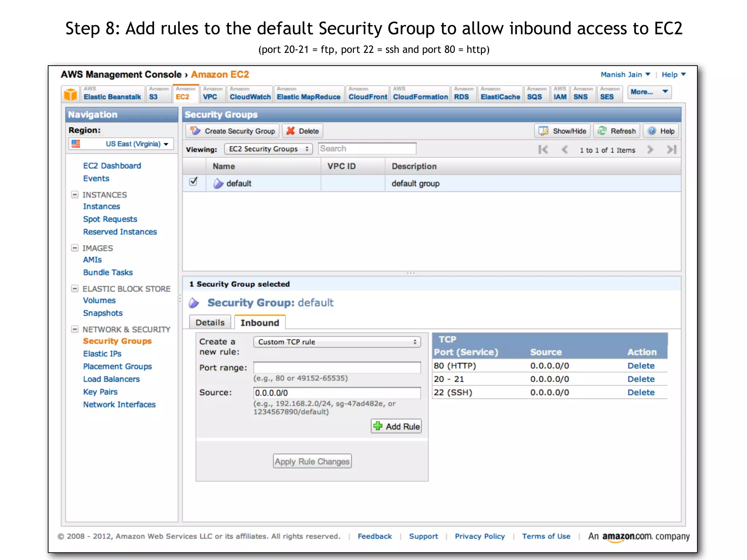Image resolution: width=747 pixels, height=560 pixels.
Task: Click the green Refresh arrows icon
Action: 602,131
